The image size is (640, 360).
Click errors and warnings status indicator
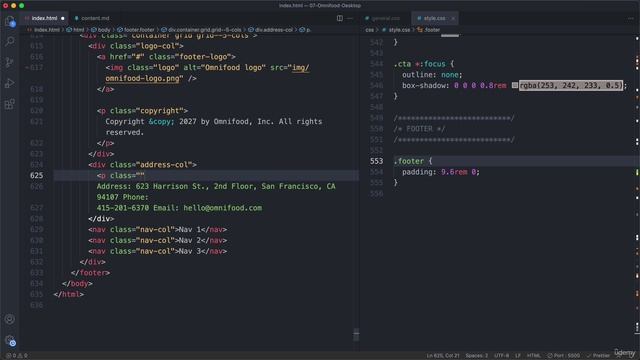(x=17, y=356)
